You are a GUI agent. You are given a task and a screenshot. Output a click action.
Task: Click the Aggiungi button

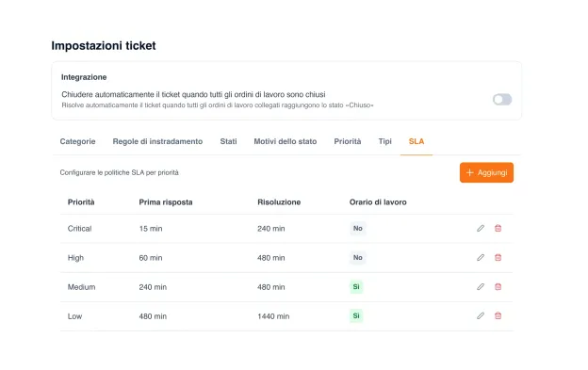point(486,172)
